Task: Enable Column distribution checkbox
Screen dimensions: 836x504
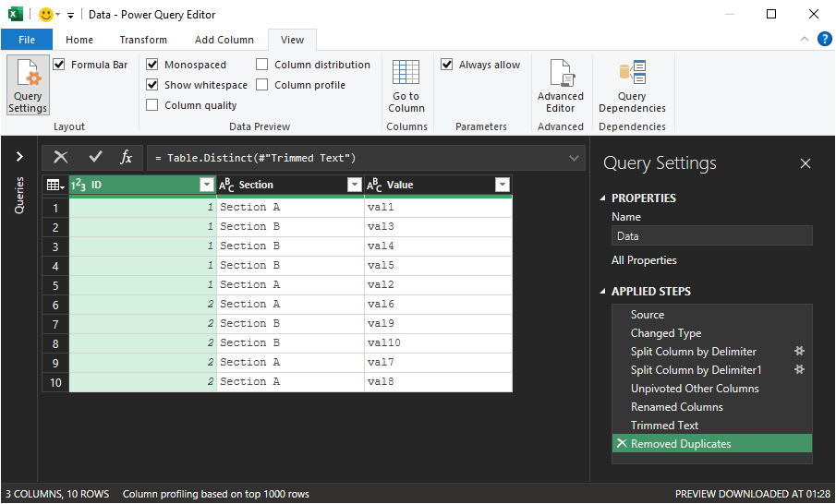Action: 261,65
